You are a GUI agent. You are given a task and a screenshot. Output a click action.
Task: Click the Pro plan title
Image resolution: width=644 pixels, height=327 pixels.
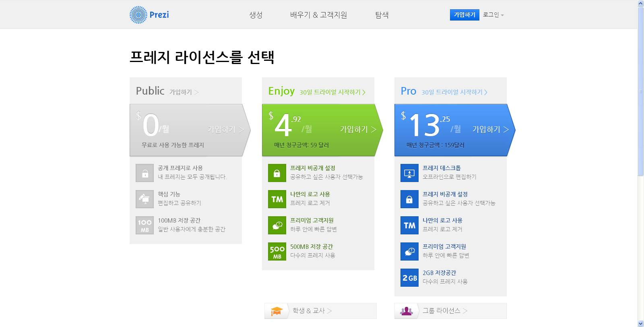(x=408, y=91)
